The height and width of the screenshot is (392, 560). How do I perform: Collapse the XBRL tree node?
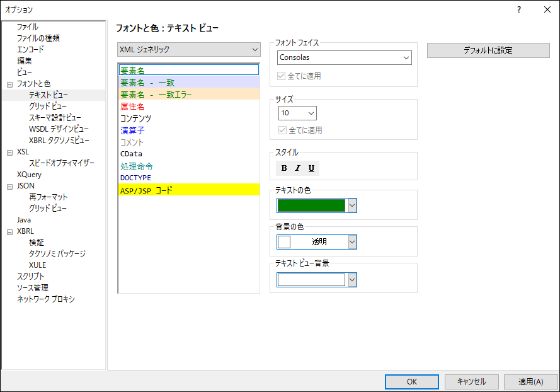pyautogui.click(x=9, y=231)
